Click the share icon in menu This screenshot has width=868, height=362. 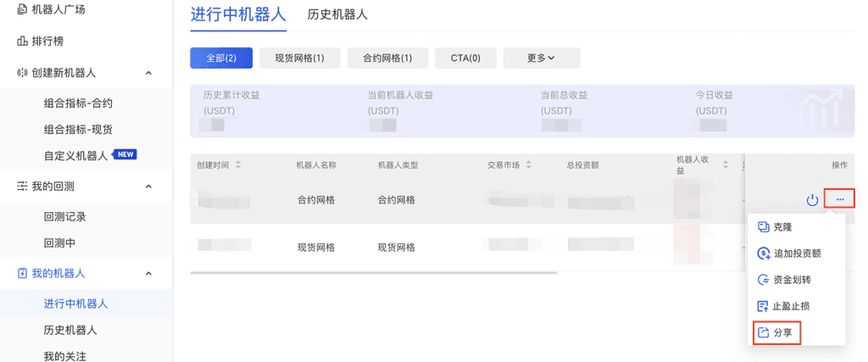pos(763,332)
